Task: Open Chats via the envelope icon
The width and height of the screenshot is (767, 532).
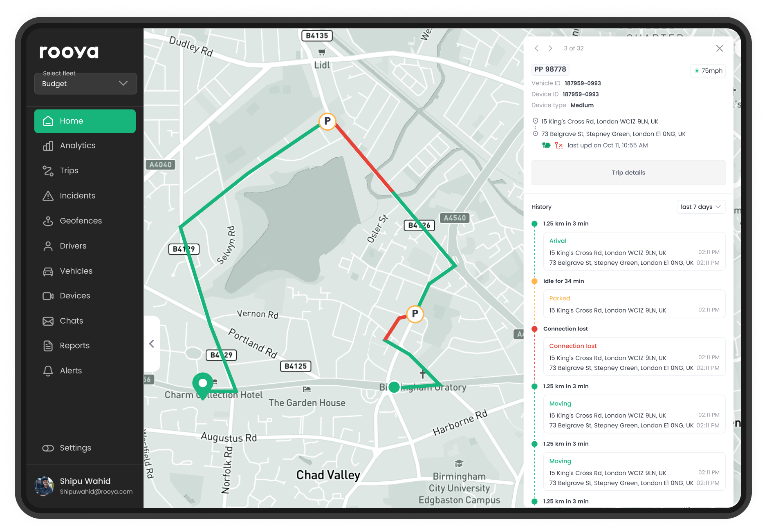Action: (x=47, y=321)
